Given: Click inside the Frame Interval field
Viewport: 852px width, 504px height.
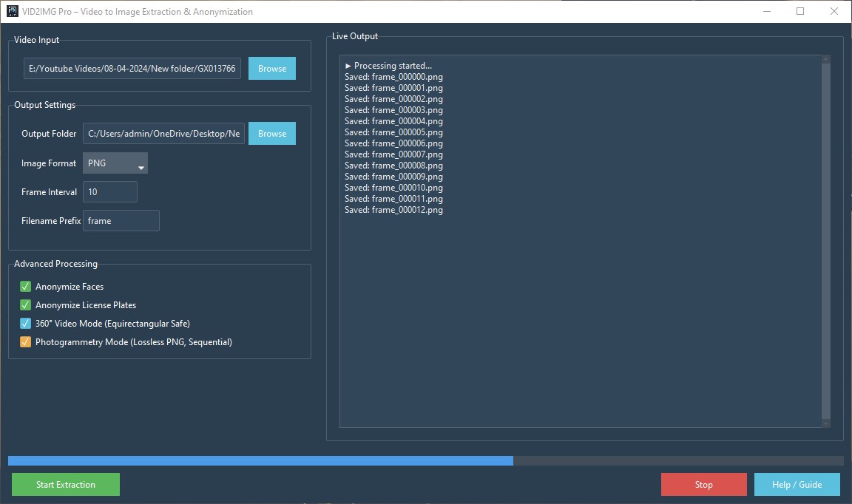Looking at the screenshot, I should pos(109,191).
